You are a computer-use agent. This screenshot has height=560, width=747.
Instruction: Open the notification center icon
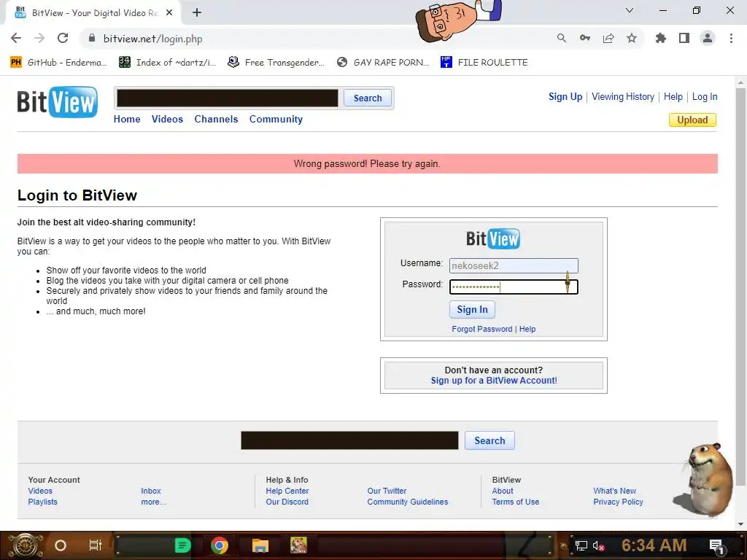click(x=716, y=546)
